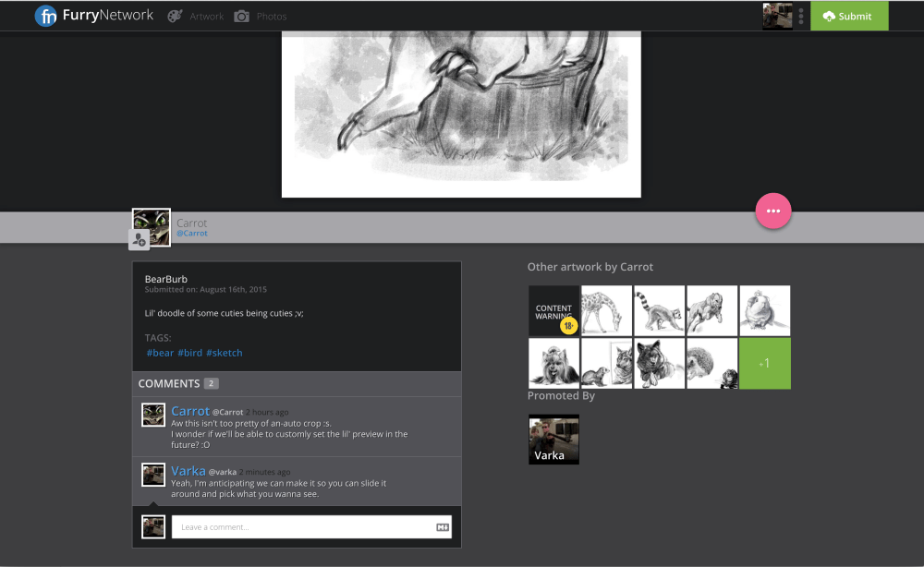The image size is (924, 567).
Task: Toggle following Carrot with the add-user icon
Action: pyautogui.click(x=139, y=240)
